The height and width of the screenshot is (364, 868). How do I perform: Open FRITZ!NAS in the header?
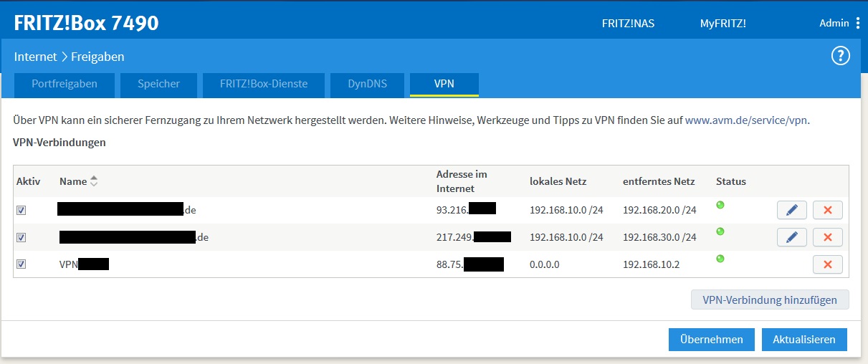(x=628, y=24)
